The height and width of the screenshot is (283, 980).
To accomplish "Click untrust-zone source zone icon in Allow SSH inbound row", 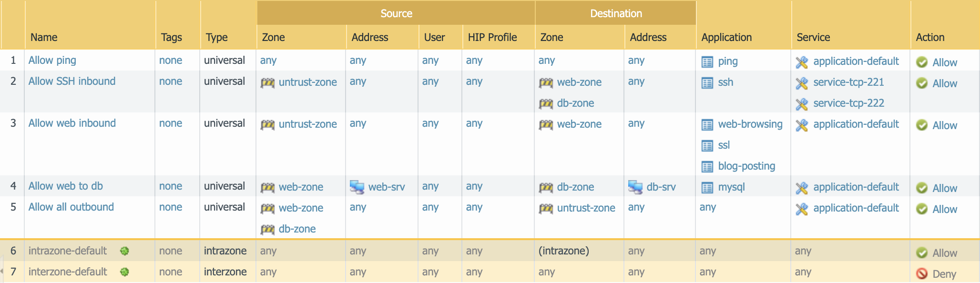I will point(267,83).
